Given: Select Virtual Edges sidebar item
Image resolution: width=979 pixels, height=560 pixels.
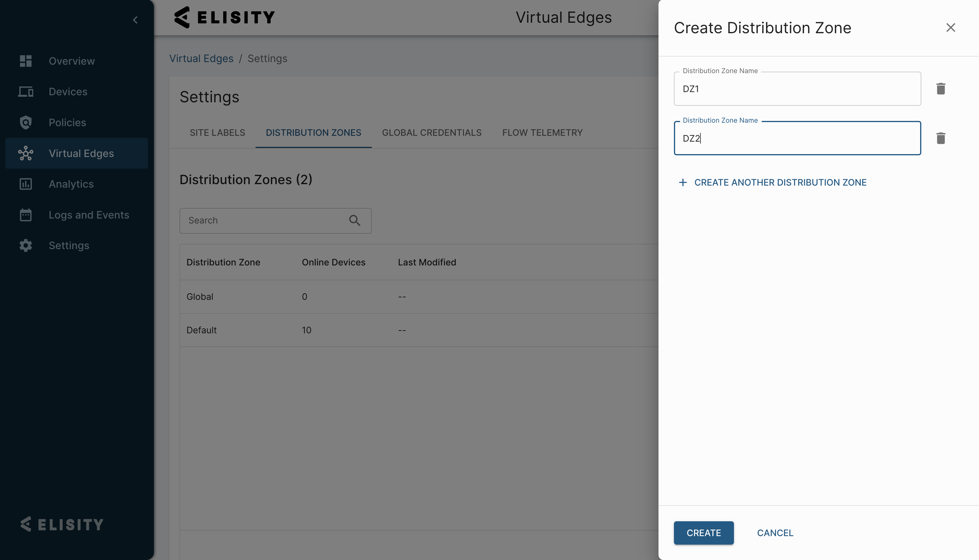Looking at the screenshot, I should 77,153.
